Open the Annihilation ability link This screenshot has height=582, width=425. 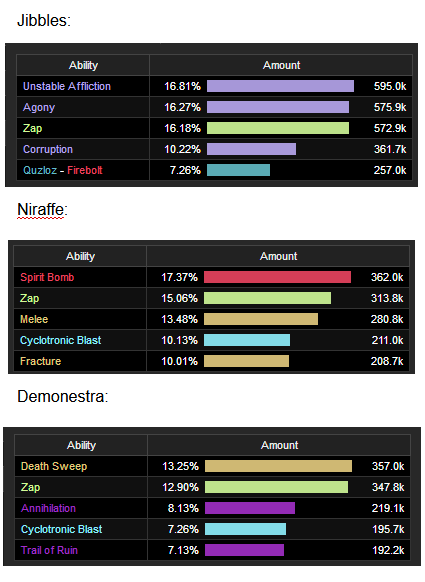pyautogui.click(x=48, y=508)
